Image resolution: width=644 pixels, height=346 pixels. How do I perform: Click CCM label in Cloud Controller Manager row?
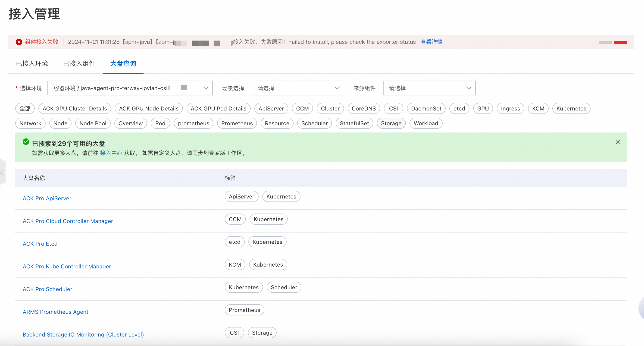click(x=235, y=219)
